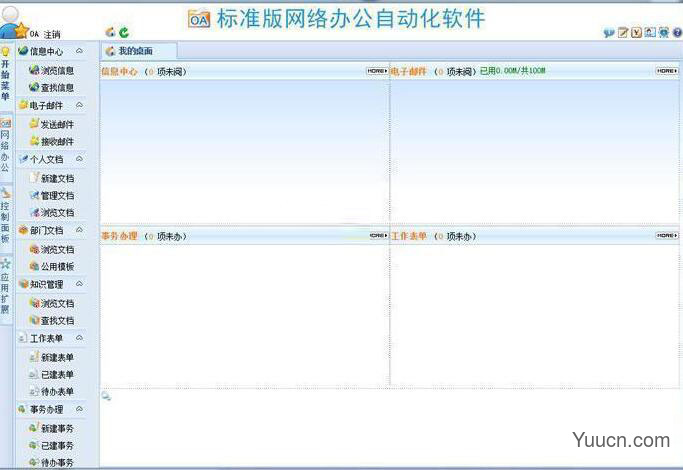Click the icon beside 公用模板
This screenshot has height=470, width=683.
pos(34,266)
